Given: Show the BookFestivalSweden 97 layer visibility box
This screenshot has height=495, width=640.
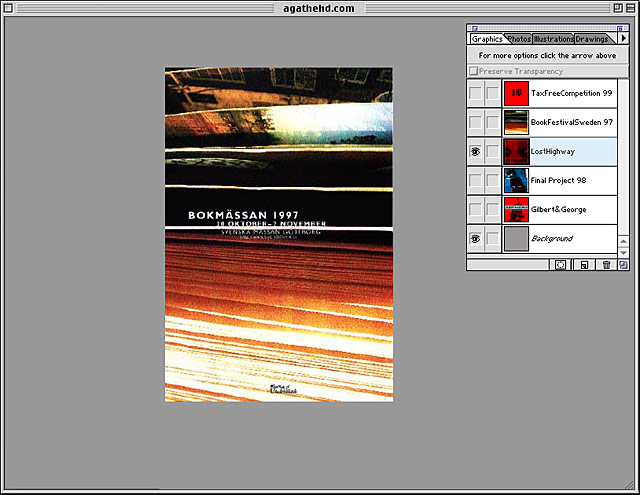Looking at the screenshot, I should click(475, 122).
